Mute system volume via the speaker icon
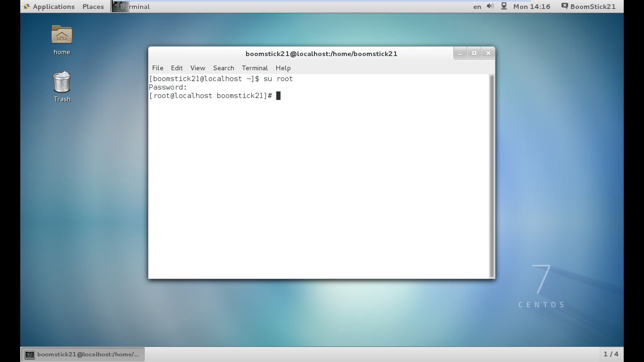Viewport: 644px width, 362px height. click(490, 7)
